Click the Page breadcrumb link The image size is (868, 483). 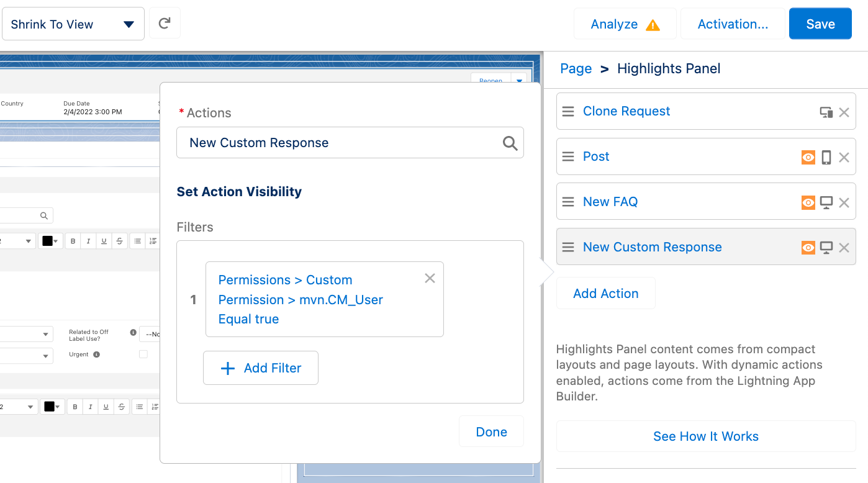(576, 69)
